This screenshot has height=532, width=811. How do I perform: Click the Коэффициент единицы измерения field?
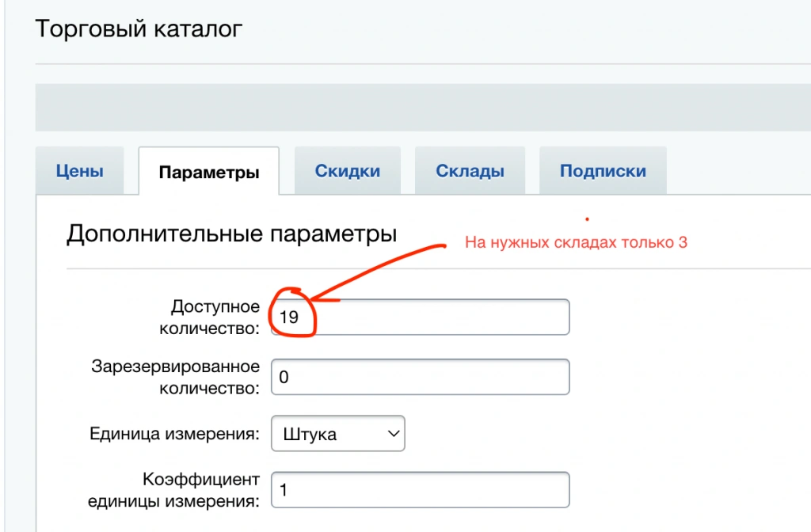coord(420,489)
